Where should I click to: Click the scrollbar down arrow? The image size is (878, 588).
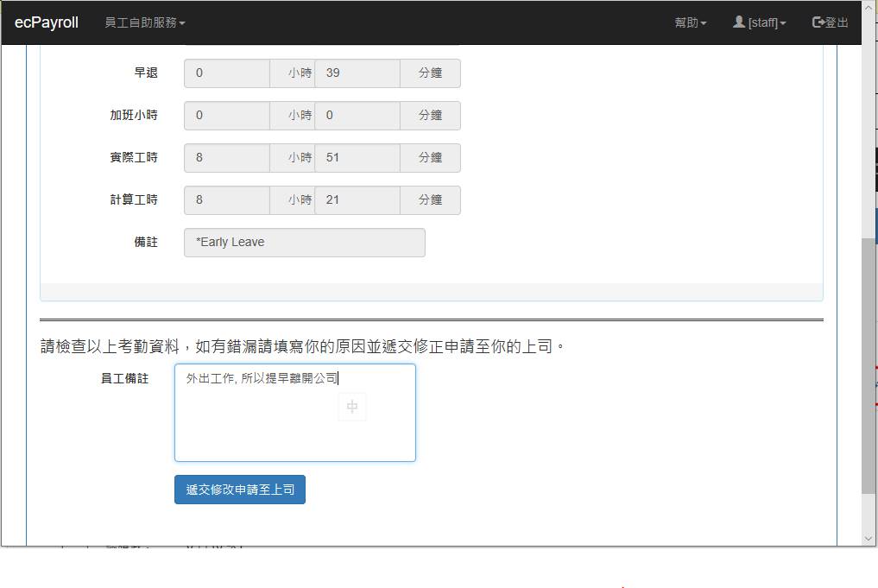click(x=868, y=539)
